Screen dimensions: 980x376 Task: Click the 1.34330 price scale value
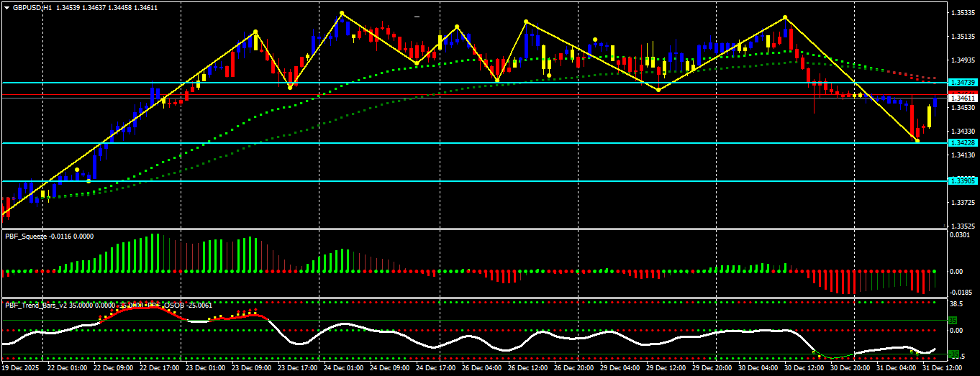pos(962,132)
